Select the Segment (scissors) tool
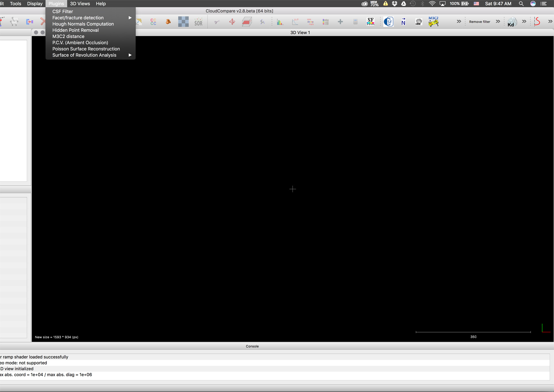The height and width of the screenshot is (392, 554). click(x=217, y=22)
